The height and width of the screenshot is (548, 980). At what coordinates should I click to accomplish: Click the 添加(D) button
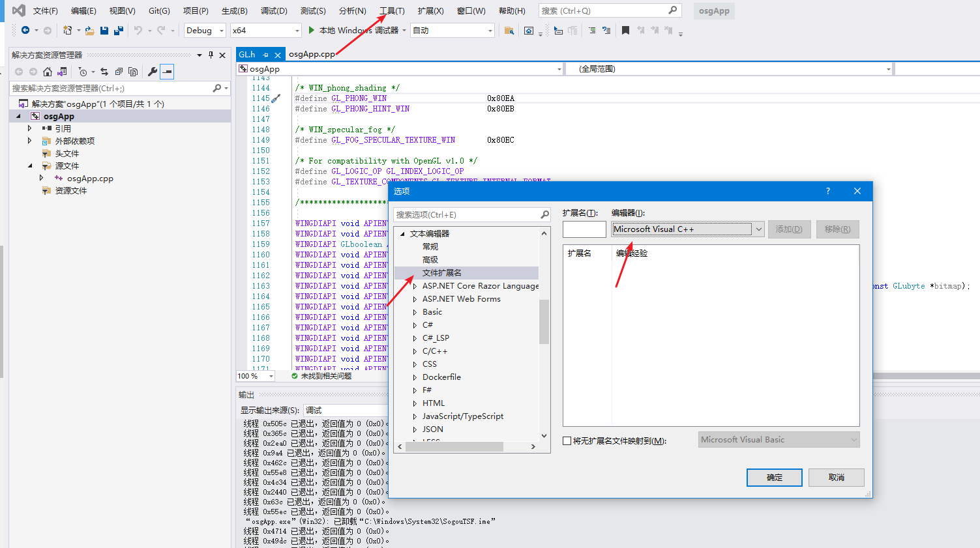[x=789, y=229]
